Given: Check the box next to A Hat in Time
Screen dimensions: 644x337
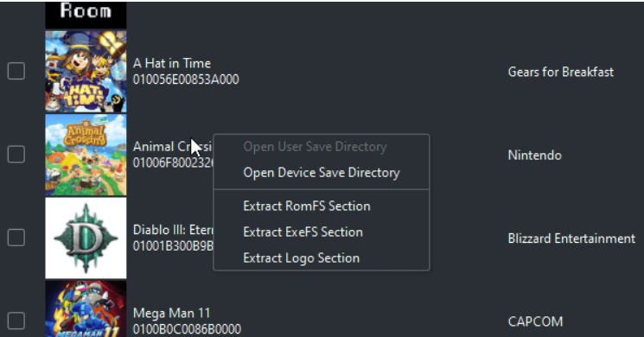Looking at the screenshot, I should [x=16, y=72].
